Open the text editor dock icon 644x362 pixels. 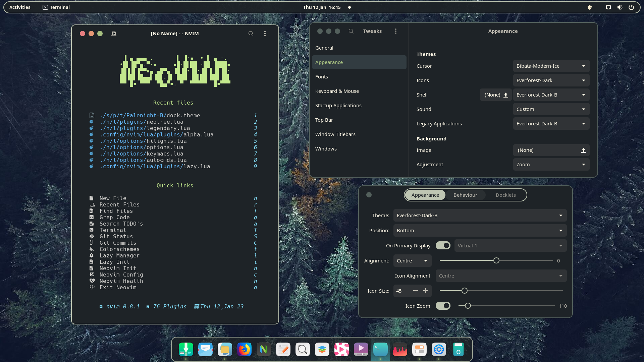pos(283,349)
